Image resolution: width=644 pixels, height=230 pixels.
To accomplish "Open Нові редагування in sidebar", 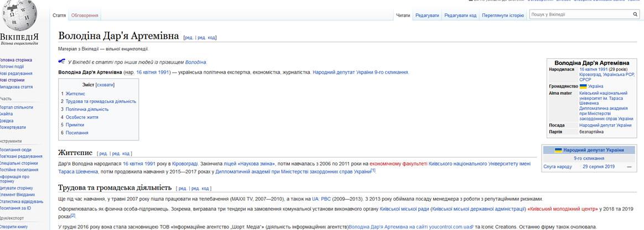I will 16,74.
